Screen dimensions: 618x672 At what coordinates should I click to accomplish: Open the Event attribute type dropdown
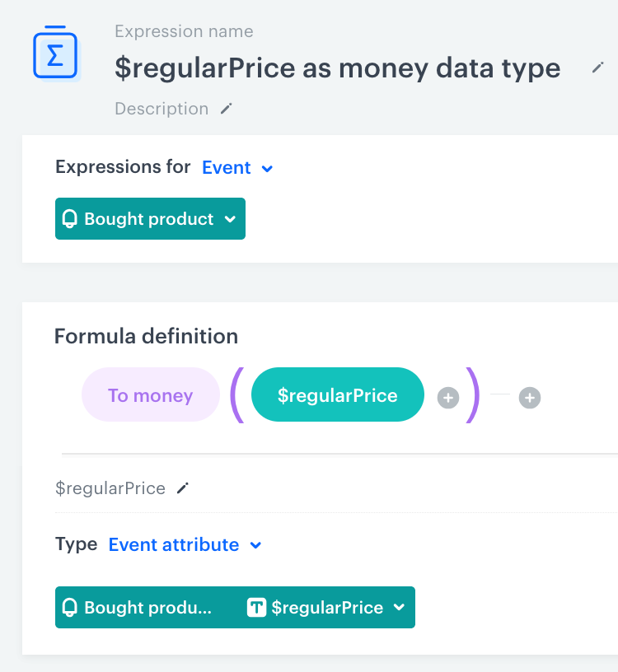[x=183, y=544]
